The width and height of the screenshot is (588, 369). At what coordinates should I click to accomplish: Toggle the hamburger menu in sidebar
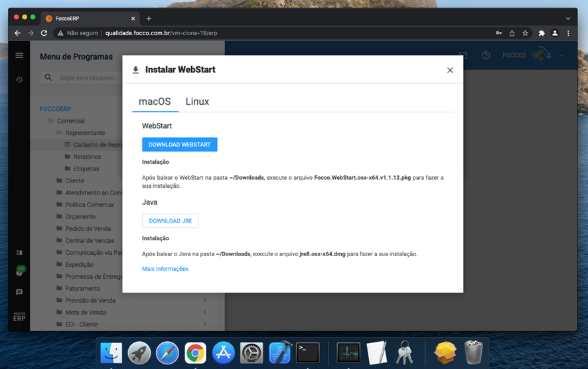point(19,56)
